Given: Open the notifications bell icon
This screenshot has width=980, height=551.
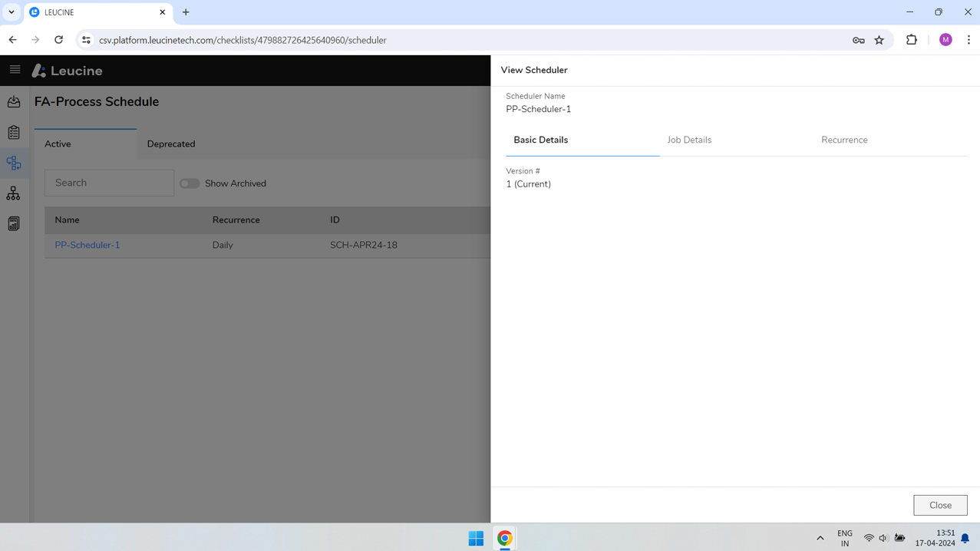Looking at the screenshot, I should [x=965, y=538].
